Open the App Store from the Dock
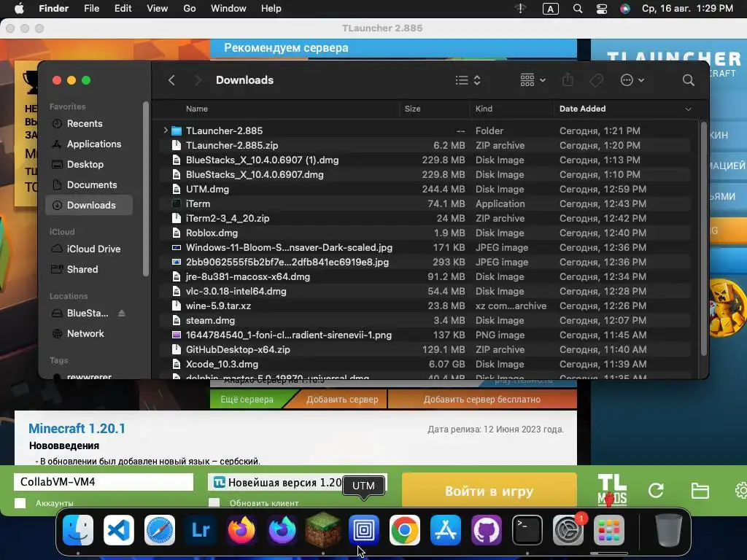Viewport: 747px width, 560px height. (446, 529)
